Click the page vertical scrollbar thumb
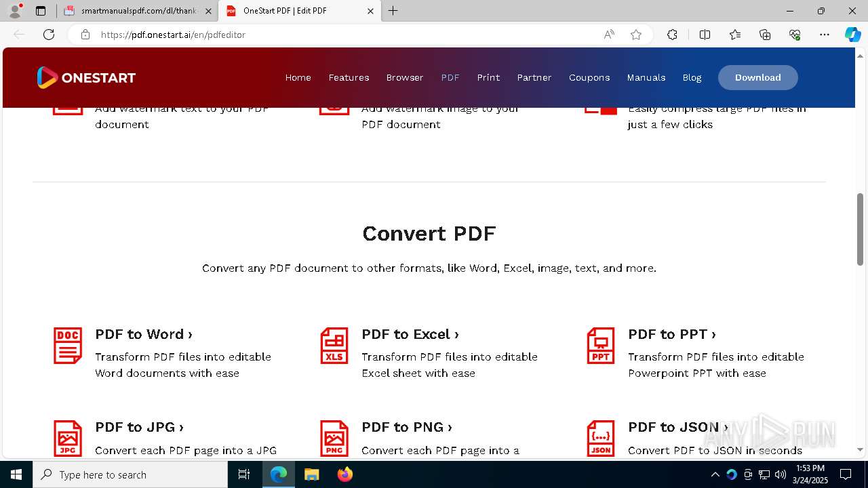Viewport: 868px width, 488px height. 860,229
